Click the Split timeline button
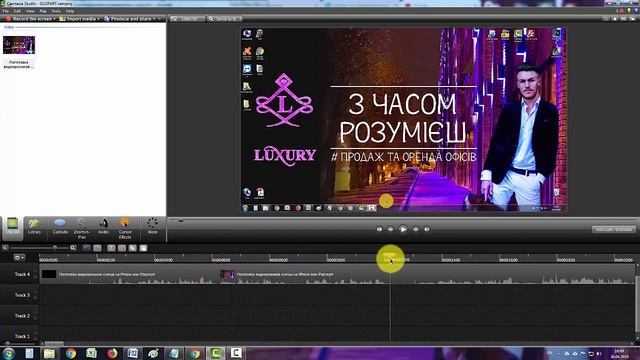This screenshot has height=360, width=640. 122,248
